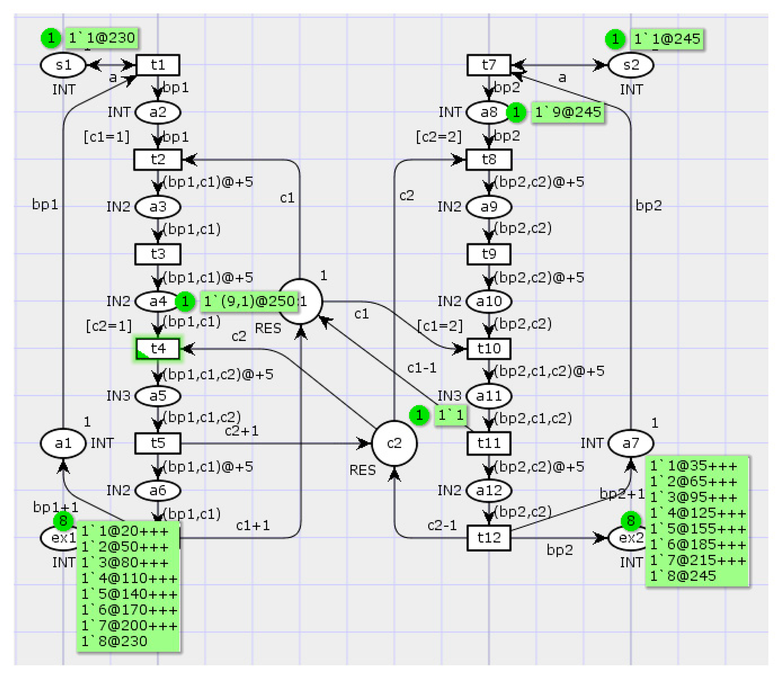Select place s2 ellipse
This screenshot has height=680, width=784.
click(x=631, y=65)
